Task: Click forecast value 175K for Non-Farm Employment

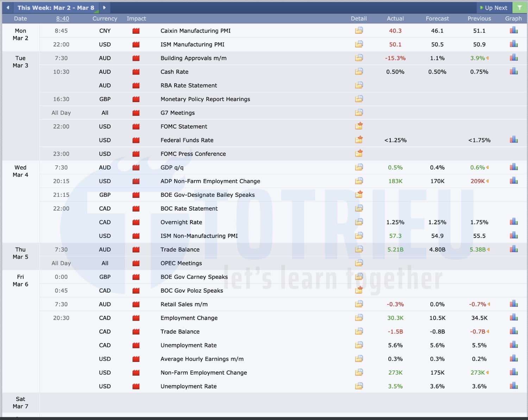Action: (x=437, y=372)
